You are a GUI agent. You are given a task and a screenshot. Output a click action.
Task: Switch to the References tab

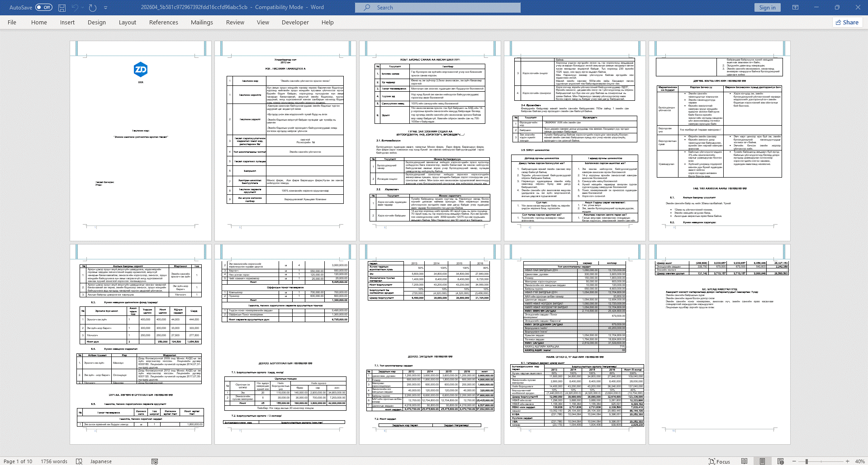(x=163, y=22)
